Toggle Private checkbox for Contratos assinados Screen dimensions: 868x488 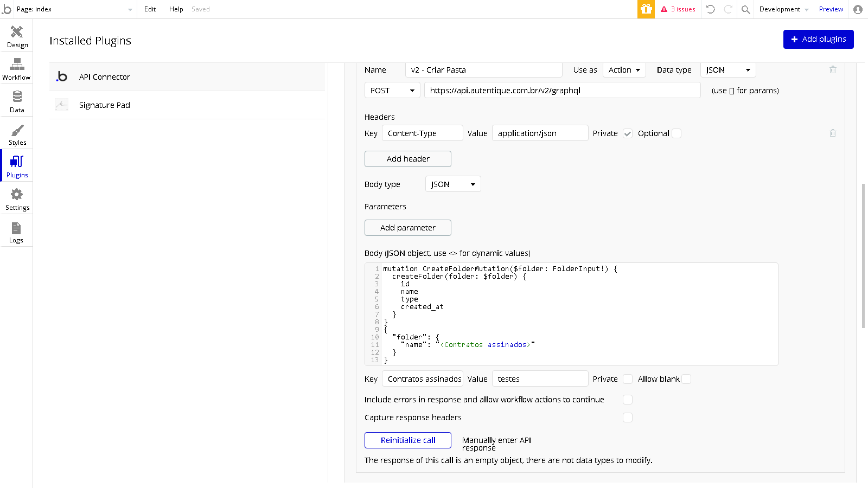coord(628,379)
